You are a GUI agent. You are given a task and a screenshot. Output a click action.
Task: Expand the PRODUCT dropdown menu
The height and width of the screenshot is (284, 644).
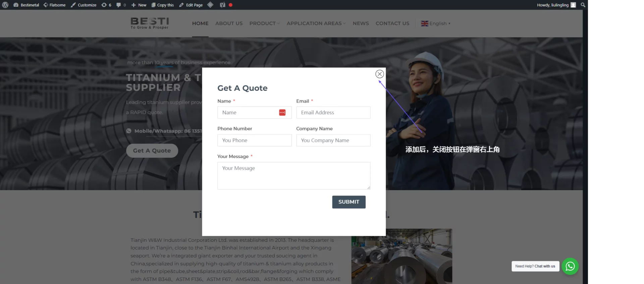pos(264,23)
